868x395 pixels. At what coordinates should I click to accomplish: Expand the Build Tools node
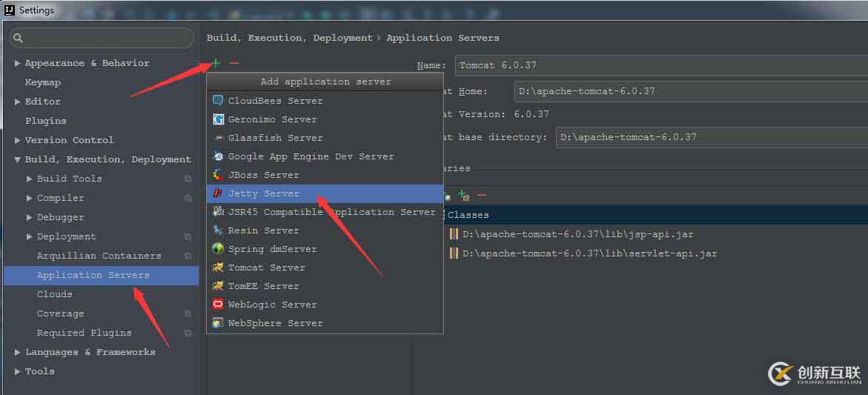pyautogui.click(x=30, y=179)
